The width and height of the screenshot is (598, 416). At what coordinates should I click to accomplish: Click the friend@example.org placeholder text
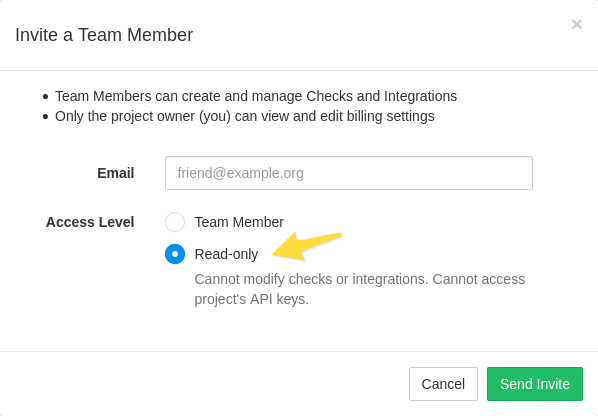pyautogui.click(x=241, y=173)
